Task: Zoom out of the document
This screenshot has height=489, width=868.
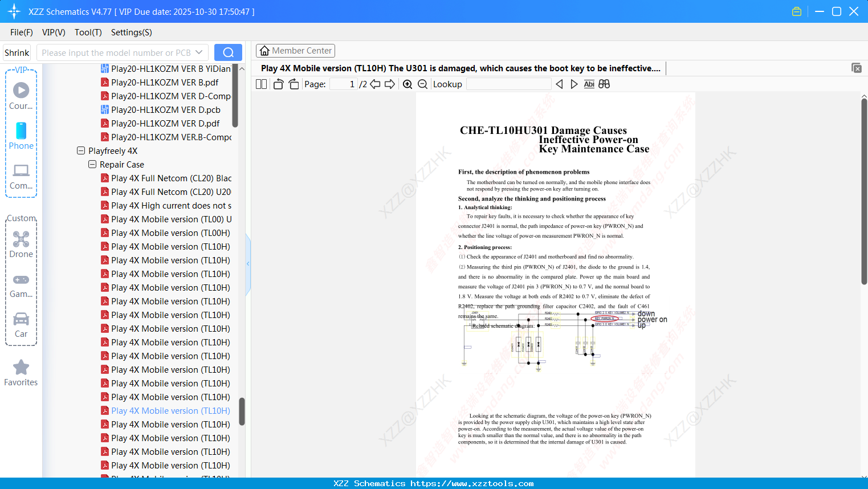Action: pos(422,84)
